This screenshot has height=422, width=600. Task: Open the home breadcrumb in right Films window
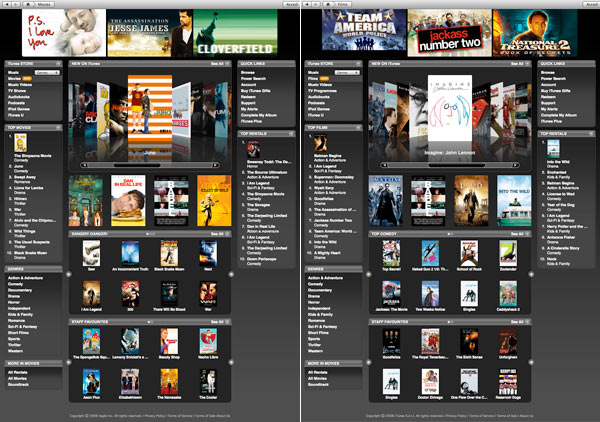click(x=329, y=4)
